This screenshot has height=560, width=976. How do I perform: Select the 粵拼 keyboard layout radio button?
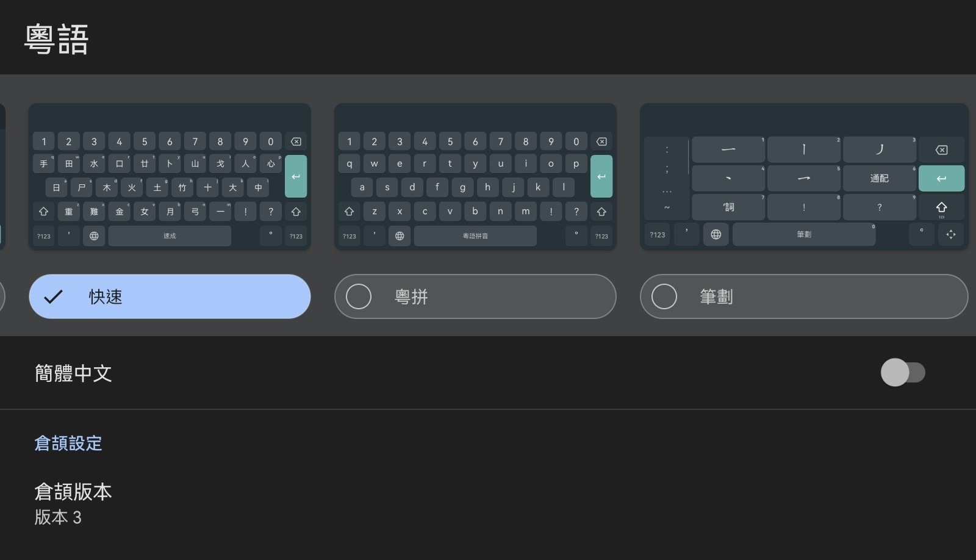pyautogui.click(x=359, y=296)
